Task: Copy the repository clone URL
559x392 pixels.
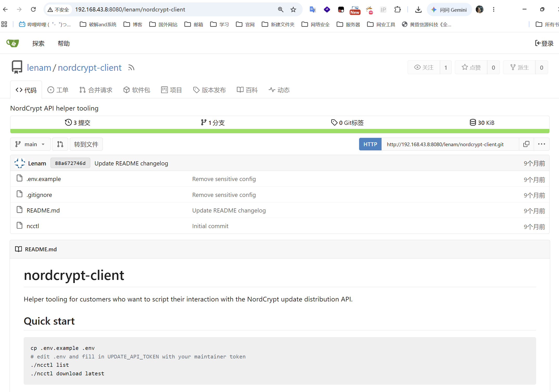Action: [x=526, y=144]
